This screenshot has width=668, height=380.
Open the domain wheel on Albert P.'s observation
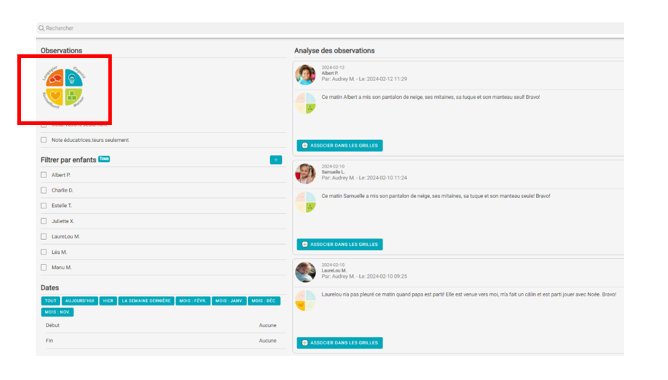[306, 104]
